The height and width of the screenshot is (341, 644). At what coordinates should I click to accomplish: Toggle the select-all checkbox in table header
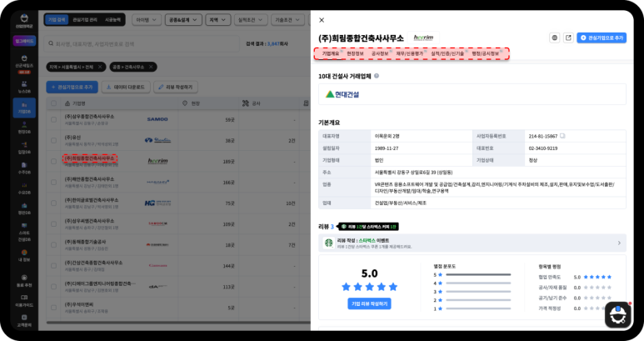[x=54, y=103]
